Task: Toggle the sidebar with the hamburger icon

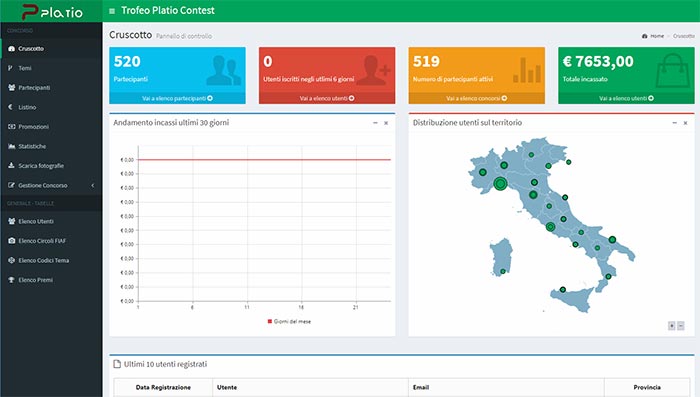Action: coord(112,11)
